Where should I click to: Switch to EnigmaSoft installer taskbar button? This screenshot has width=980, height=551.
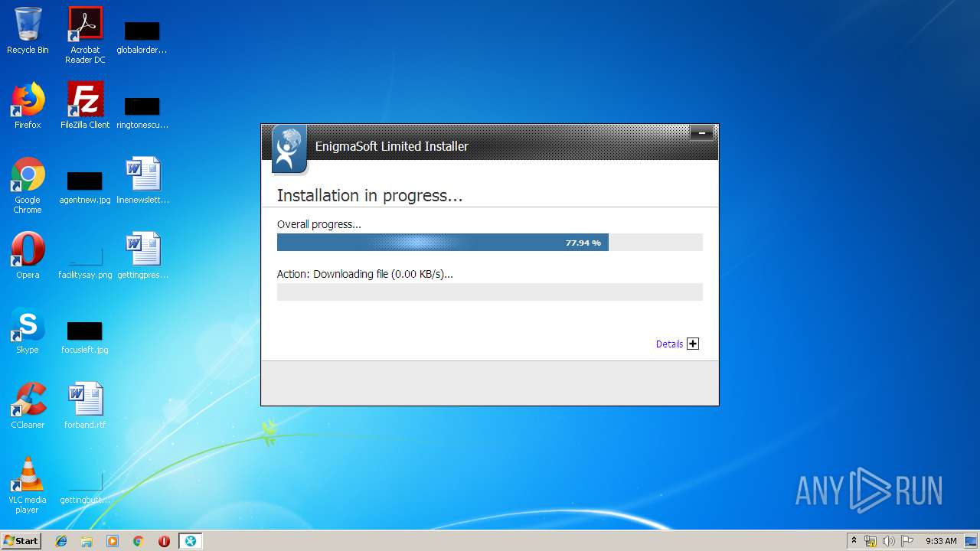[x=190, y=541]
